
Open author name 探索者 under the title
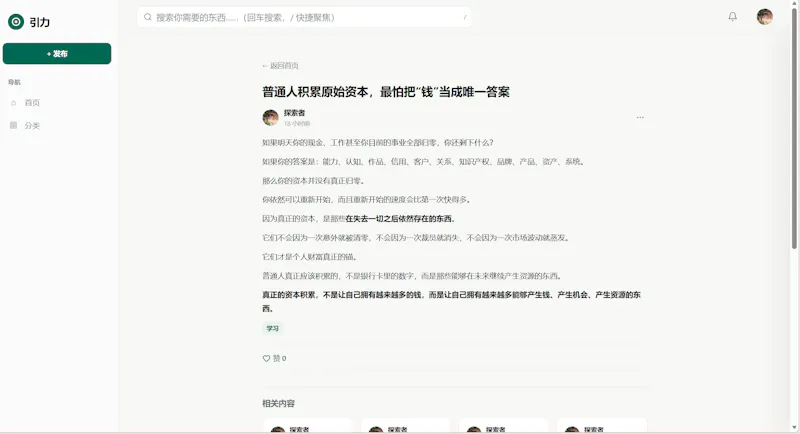tap(294, 113)
